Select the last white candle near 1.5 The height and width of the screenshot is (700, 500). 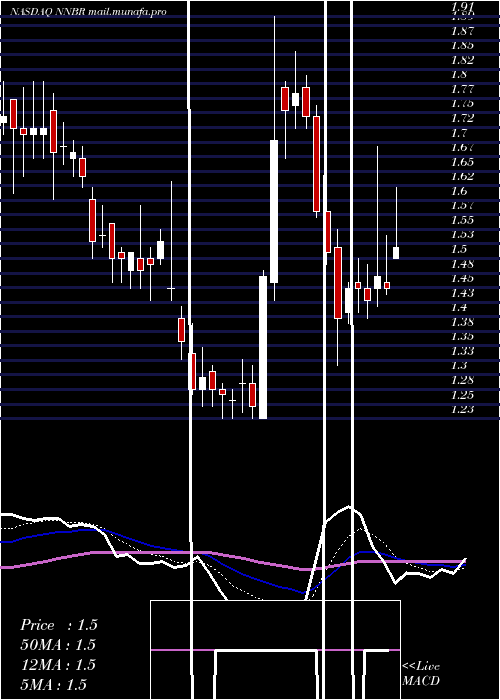396,253
